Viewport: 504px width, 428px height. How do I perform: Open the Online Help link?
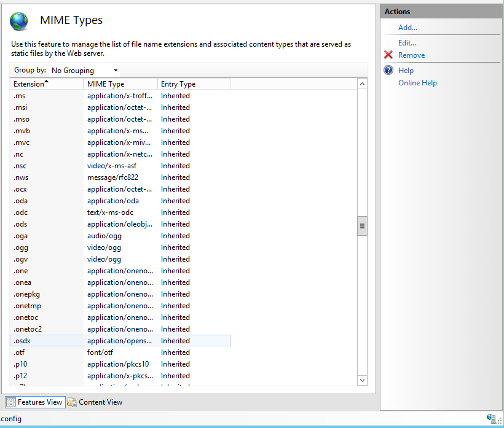417,83
